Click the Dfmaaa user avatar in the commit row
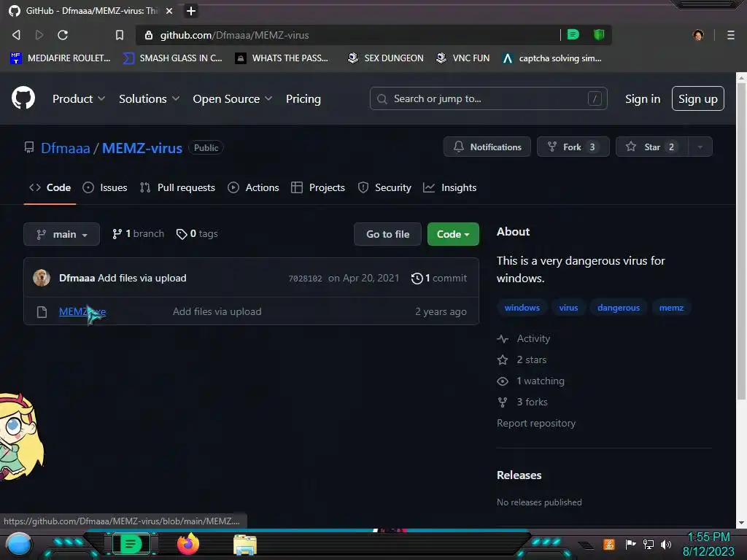The height and width of the screenshot is (560, 747). click(x=42, y=278)
